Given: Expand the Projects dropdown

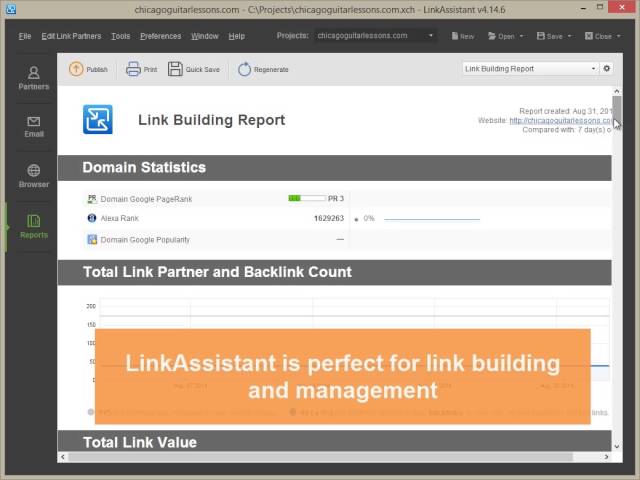Looking at the screenshot, I should (x=431, y=36).
